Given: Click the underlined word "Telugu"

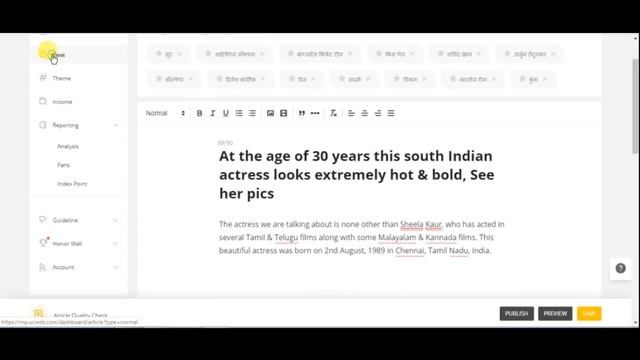Looking at the screenshot, I should 286,237.
